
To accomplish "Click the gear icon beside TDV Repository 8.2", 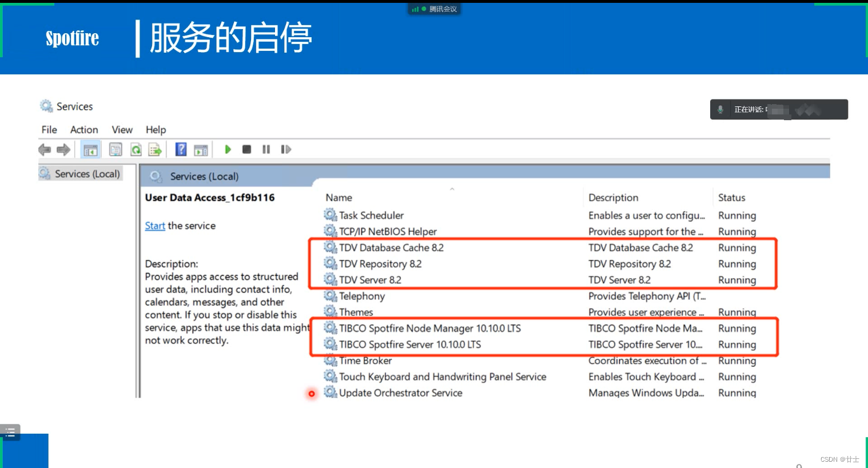I will 330,263.
